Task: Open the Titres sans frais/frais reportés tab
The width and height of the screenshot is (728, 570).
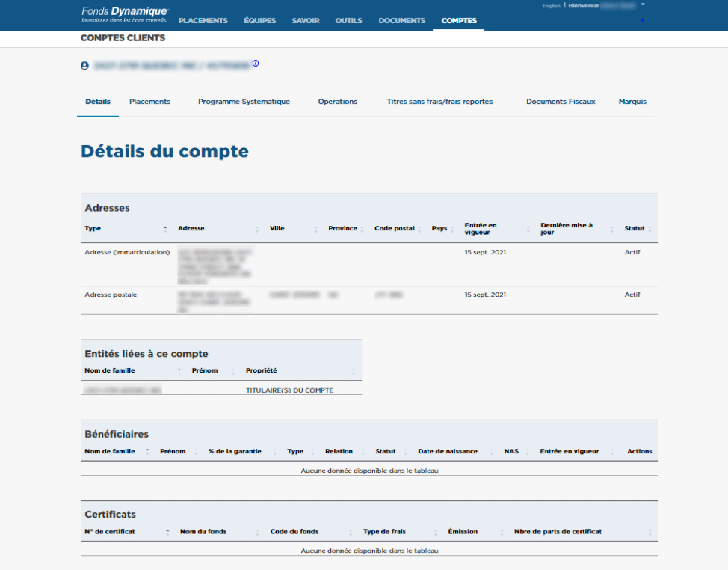Action: click(439, 102)
